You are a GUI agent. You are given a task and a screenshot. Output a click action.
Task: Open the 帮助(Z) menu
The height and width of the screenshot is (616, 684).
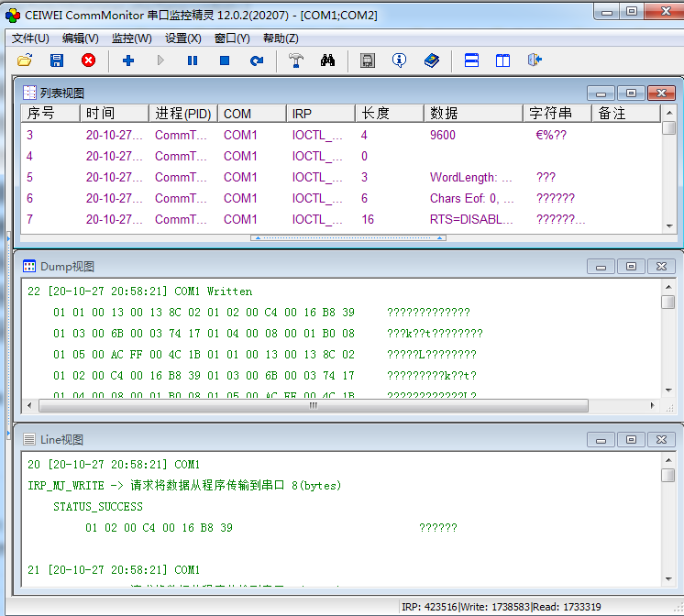click(281, 38)
